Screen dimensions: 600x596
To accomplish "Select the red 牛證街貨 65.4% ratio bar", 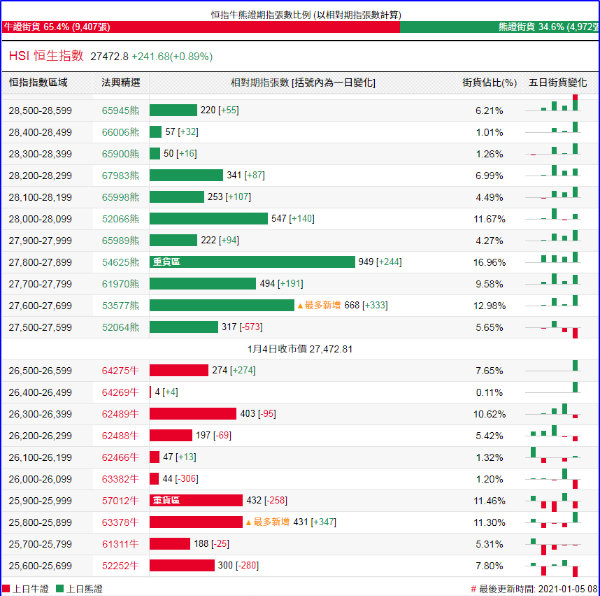I will pos(201,27).
